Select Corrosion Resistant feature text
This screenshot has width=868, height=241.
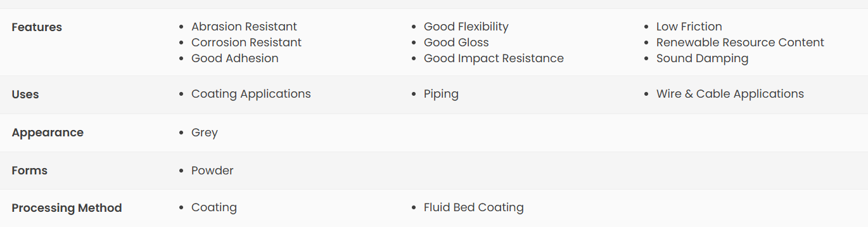tap(246, 42)
